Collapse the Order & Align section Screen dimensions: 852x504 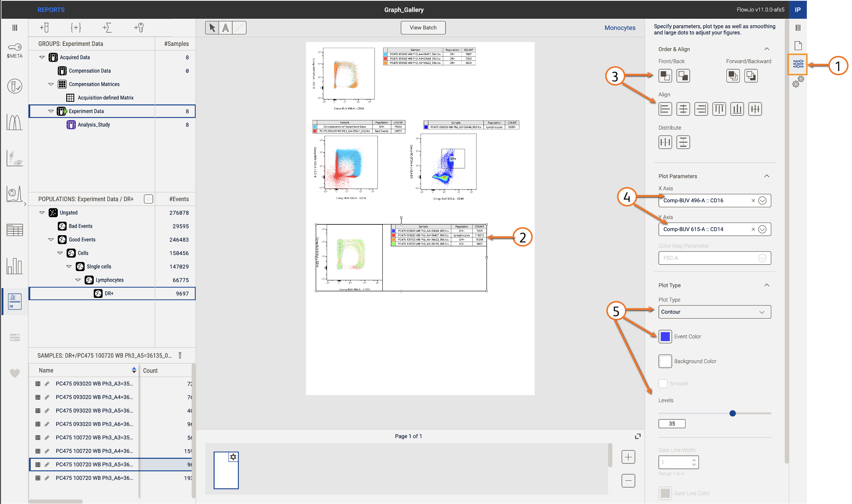[766, 49]
